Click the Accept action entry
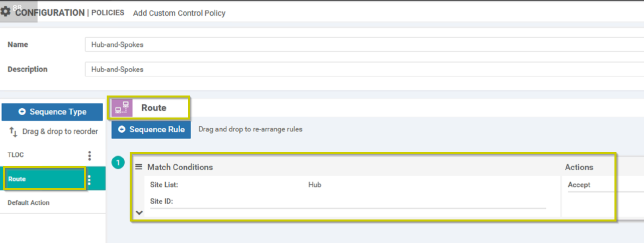The height and width of the screenshot is (243, 644). click(x=579, y=185)
